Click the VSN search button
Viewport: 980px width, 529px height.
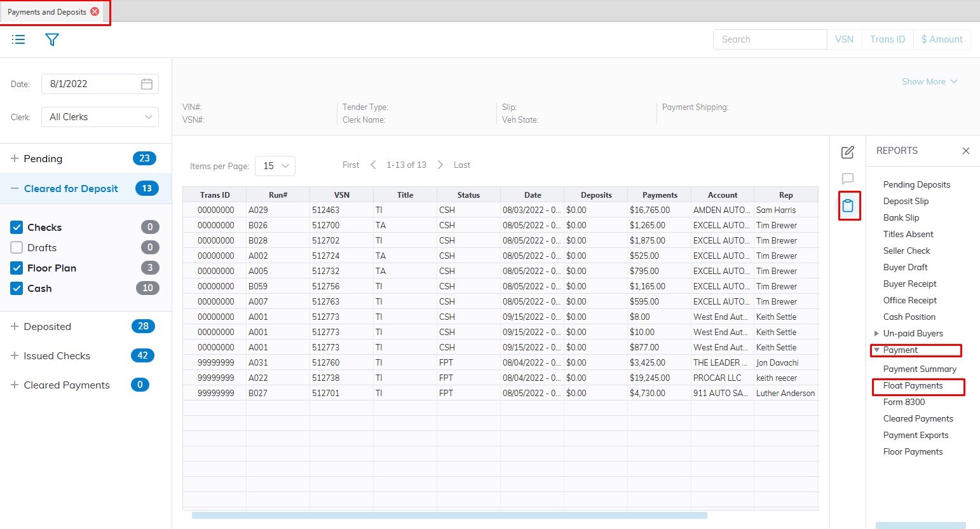[x=844, y=39]
